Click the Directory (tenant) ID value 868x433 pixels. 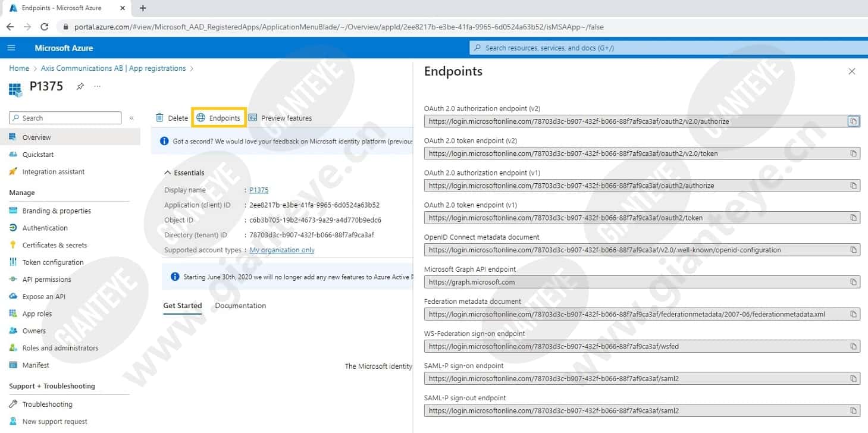click(x=312, y=235)
